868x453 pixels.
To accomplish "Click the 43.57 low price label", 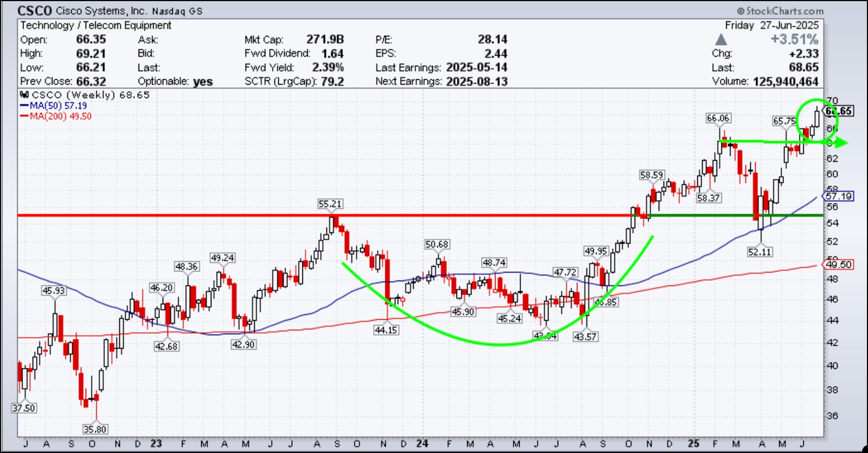I will point(585,337).
